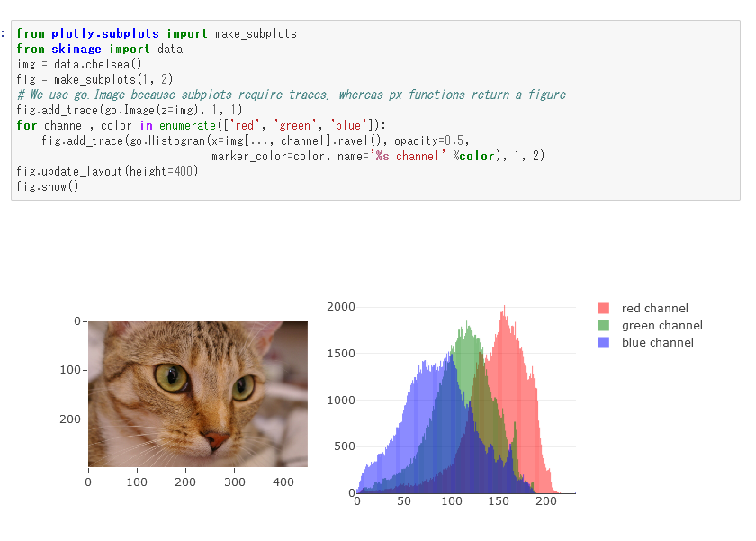
Task: Click image y-axis tick label 100
Action: [x=70, y=370]
